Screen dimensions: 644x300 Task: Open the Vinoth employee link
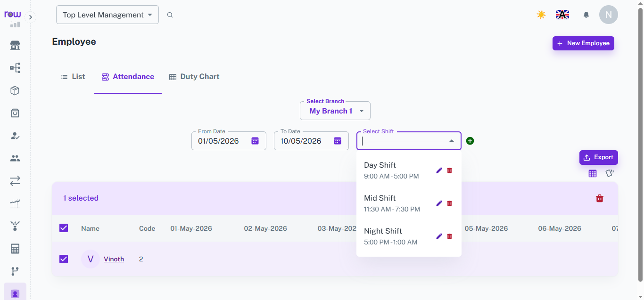(x=114, y=259)
